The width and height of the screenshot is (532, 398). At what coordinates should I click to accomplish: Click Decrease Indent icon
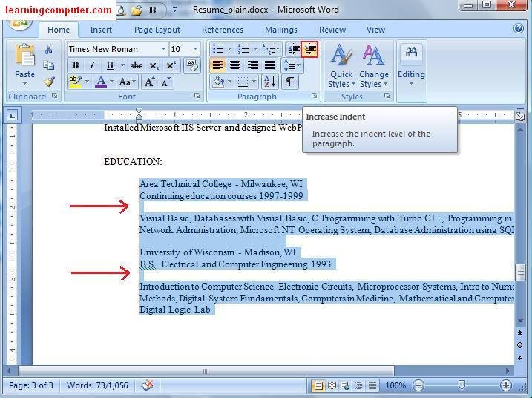point(293,49)
